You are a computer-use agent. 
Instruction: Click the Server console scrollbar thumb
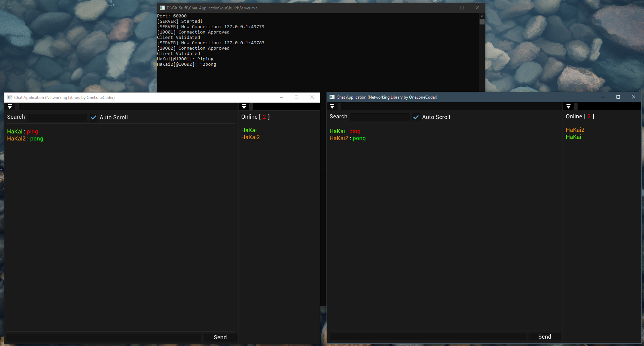click(482, 22)
